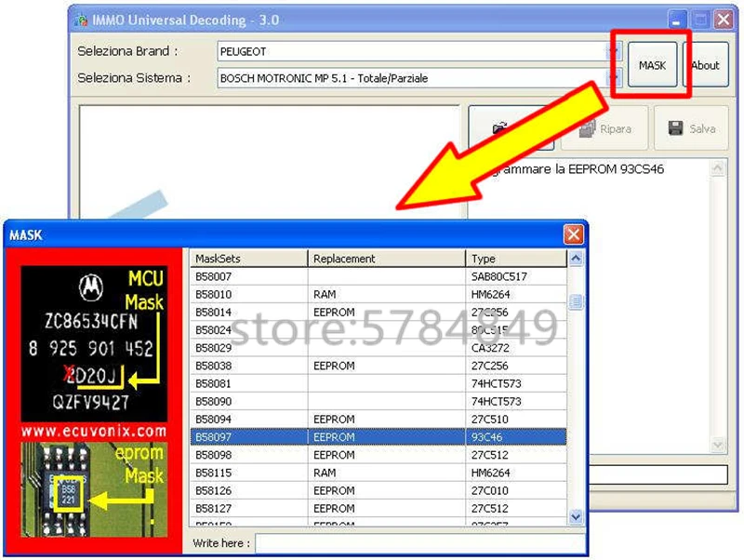Select the B58081 mask row

point(379,383)
